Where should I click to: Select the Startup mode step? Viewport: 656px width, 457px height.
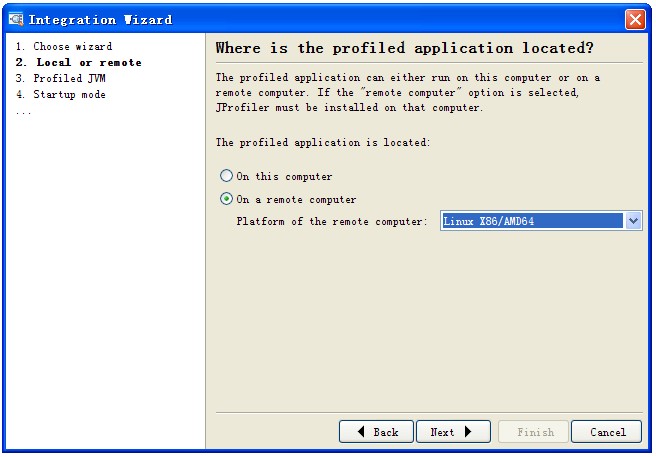click(61, 94)
